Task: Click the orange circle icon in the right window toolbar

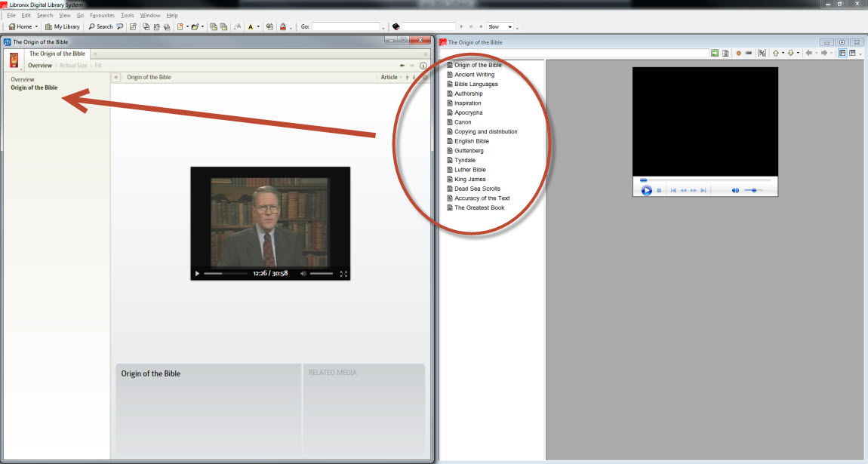Action: (738, 53)
